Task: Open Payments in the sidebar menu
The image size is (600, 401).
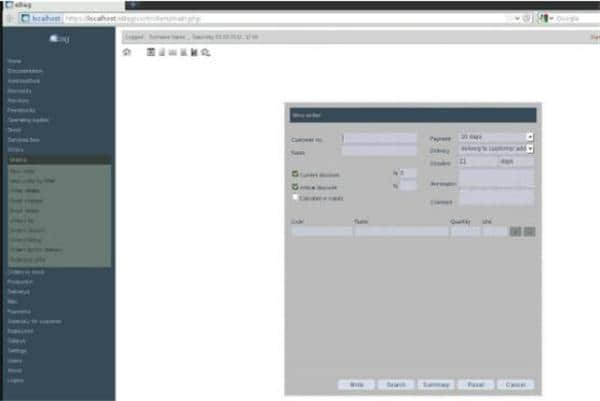Action: point(19,311)
